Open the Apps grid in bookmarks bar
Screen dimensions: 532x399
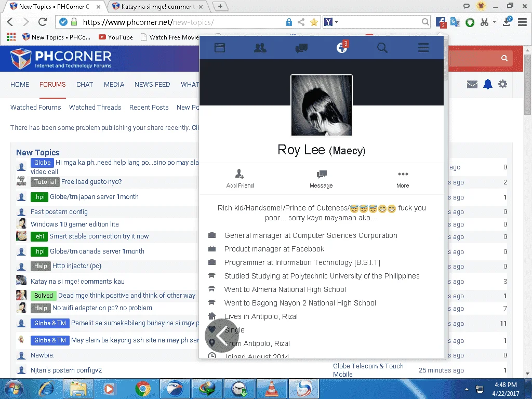(11, 37)
